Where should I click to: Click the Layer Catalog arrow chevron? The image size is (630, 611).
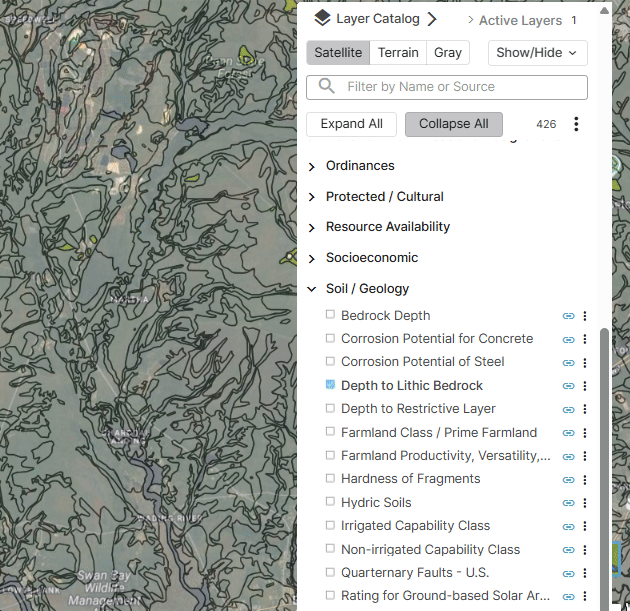[432, 19]
